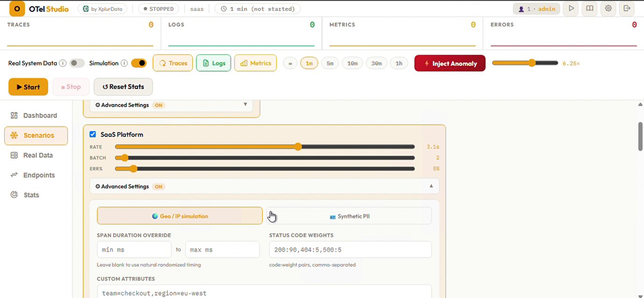This screenshot has height=298, width=644.
Task: Open the documentation book icon
Action: tap(590, 8)
